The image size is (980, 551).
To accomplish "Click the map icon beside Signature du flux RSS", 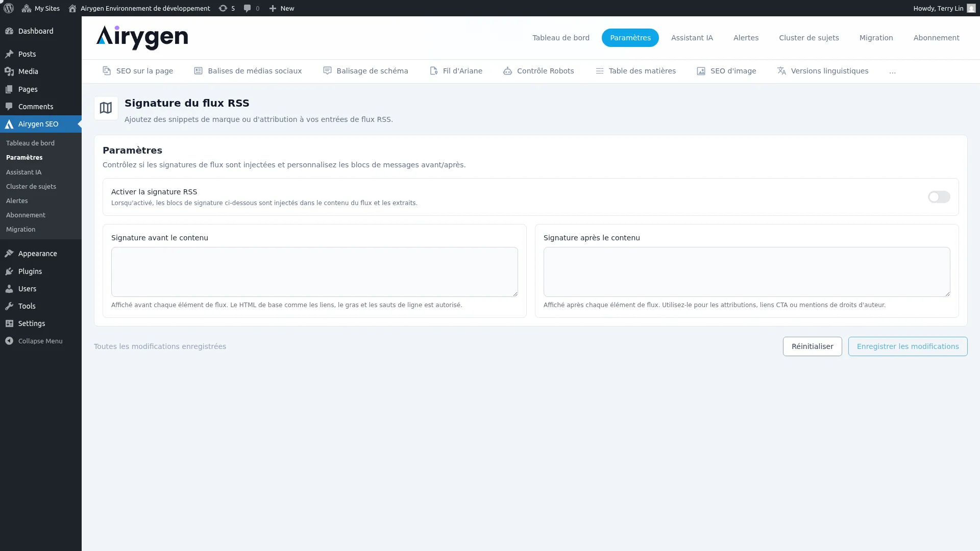I will [106, 108].
